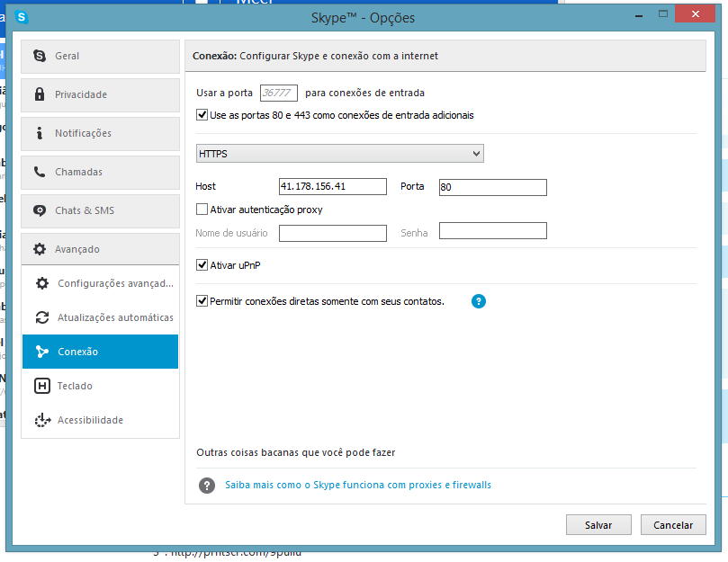Enable proxy authentication checkbox
Screen dimensions: 728x562
tap(202, 210)
